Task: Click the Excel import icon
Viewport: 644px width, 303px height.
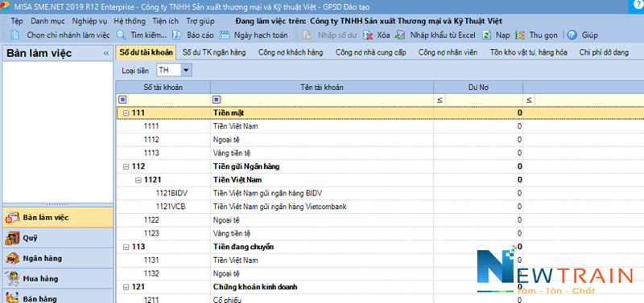Action: (x=400, y=35)
